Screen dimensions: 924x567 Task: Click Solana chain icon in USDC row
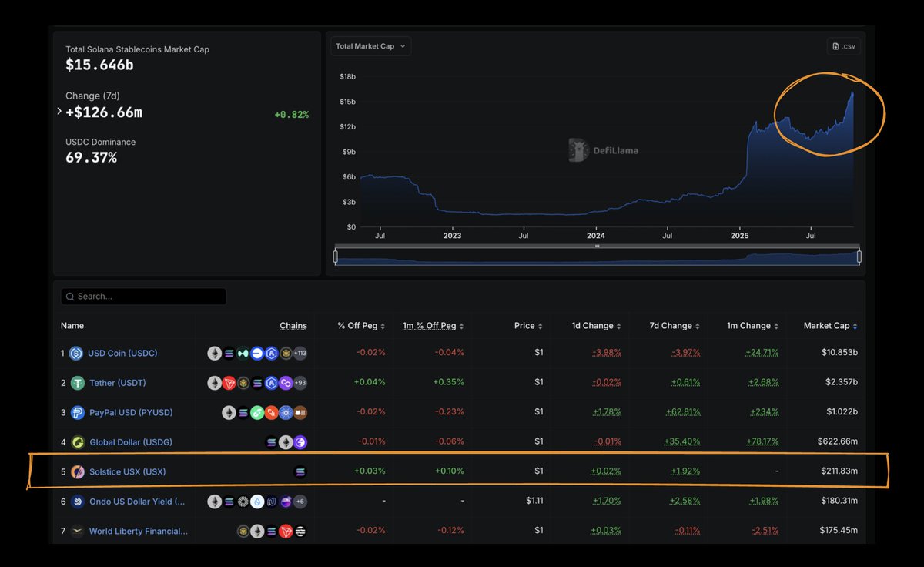229,354
